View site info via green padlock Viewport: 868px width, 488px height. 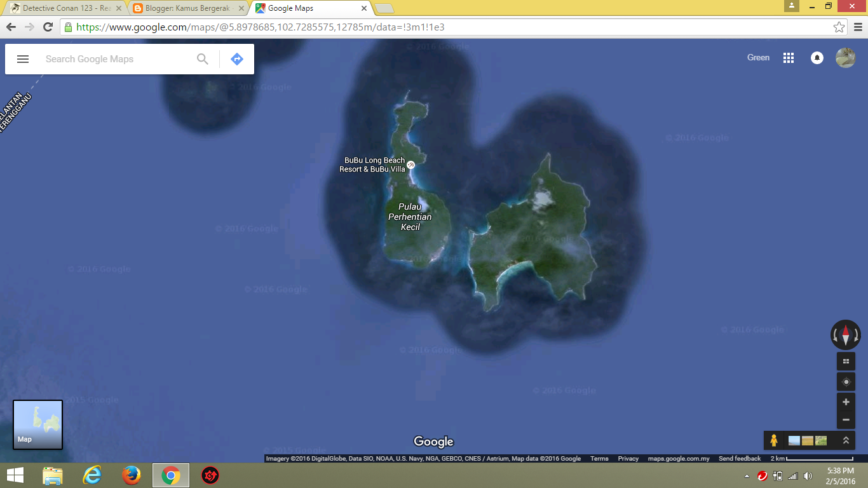68,27
